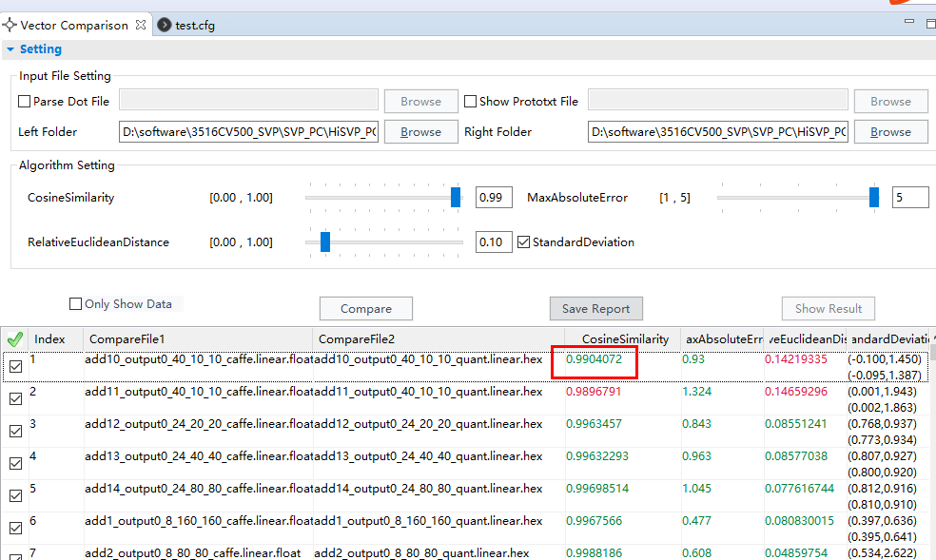Click the Show Prototxt File path field
Screen dimensions: 936x560
718,100
